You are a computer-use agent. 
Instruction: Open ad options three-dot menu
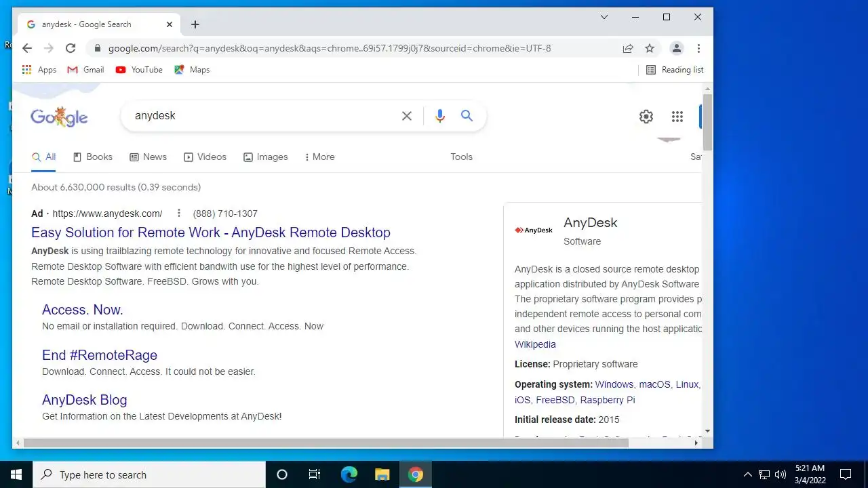click(x=178, y=213)
